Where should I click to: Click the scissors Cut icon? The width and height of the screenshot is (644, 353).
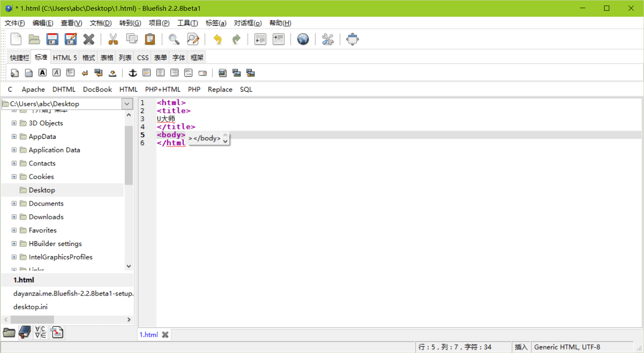113,39
